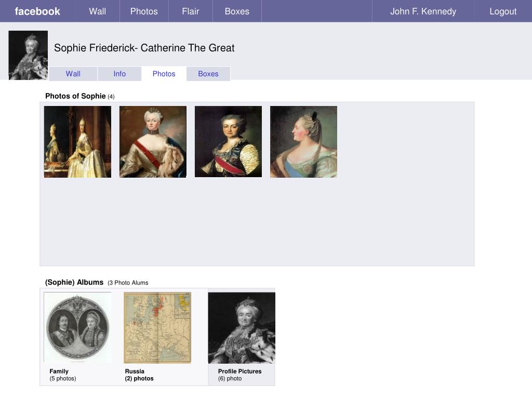Click the Logout button

click(x=503, y=11)
